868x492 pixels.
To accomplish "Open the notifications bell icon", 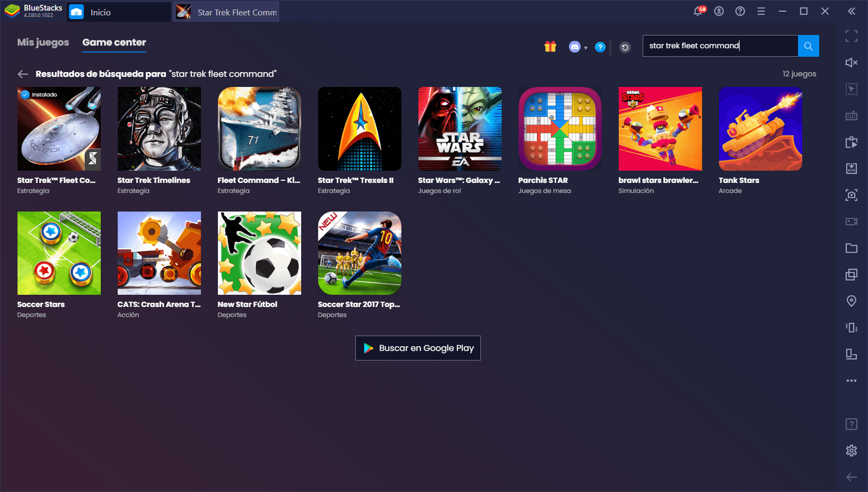I will (699, 11).
